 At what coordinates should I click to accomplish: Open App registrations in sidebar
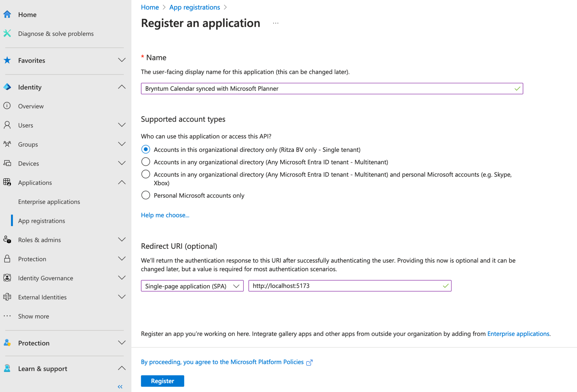coord(41,221)
